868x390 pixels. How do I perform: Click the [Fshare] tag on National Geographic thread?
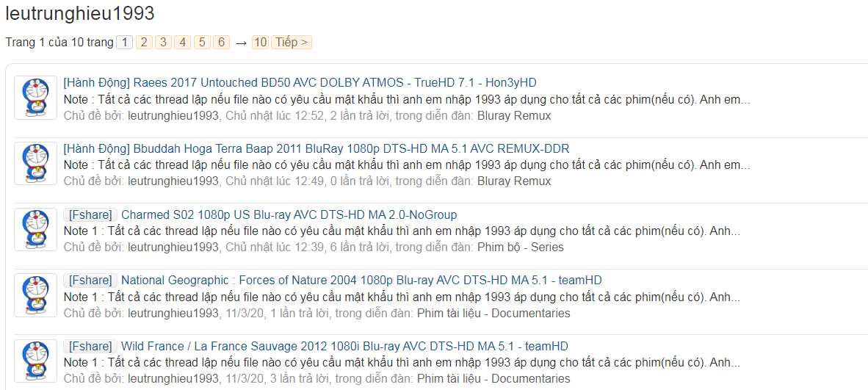click(x=90, y=281)
